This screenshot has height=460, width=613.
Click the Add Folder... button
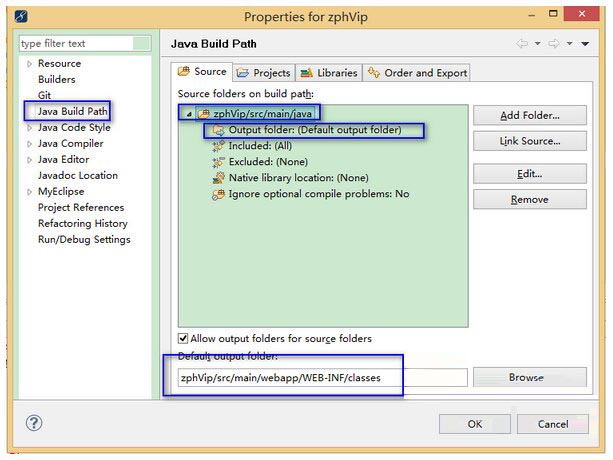tap(529, 116)
